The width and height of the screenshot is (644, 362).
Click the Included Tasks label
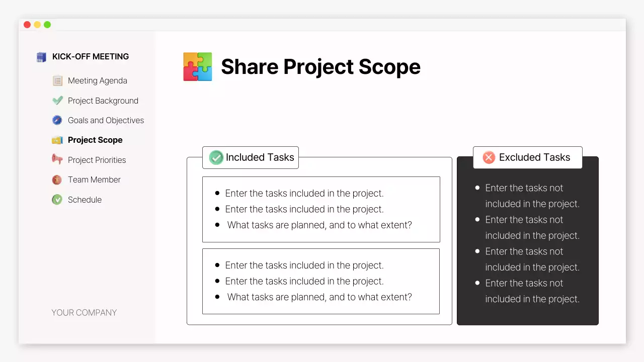click(260, 157)
